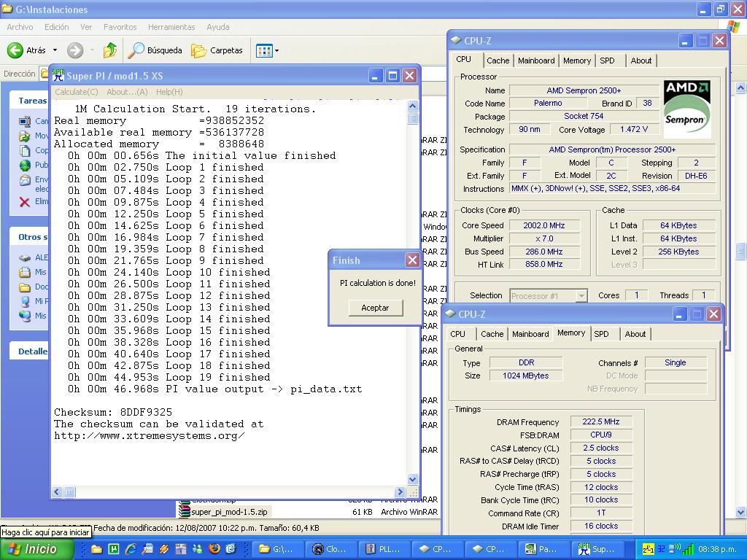Click the yellow tray icon at the left of the system tray

(648, 549)
